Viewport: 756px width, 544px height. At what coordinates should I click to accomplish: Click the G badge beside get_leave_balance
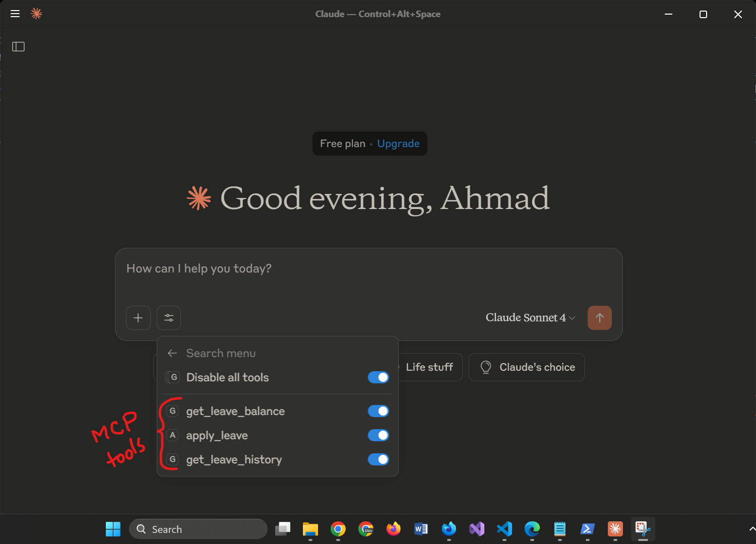tap(173, 411)
